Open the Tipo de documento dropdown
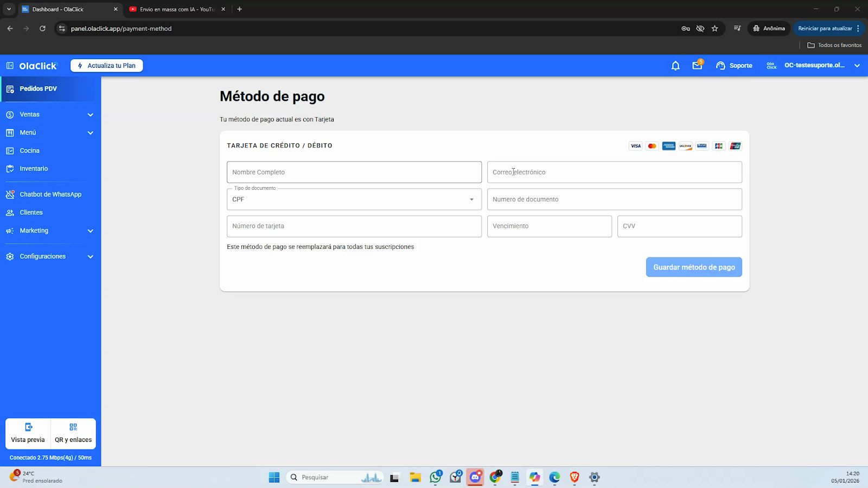Screen dimensions: 868x488 pos(354,200)
